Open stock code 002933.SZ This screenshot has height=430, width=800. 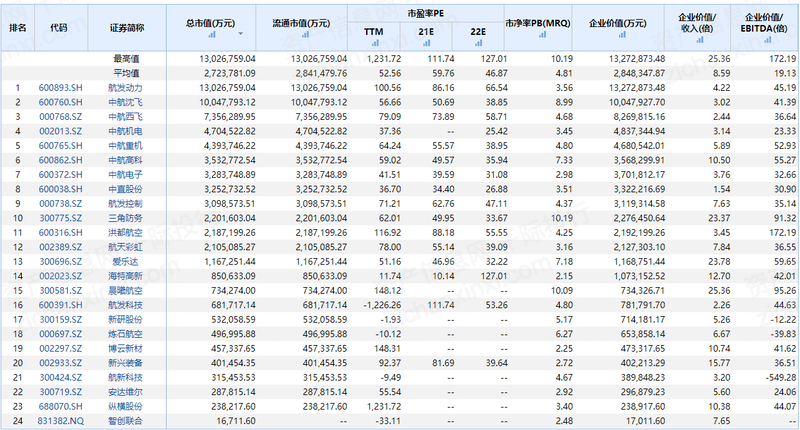(60, 363)
